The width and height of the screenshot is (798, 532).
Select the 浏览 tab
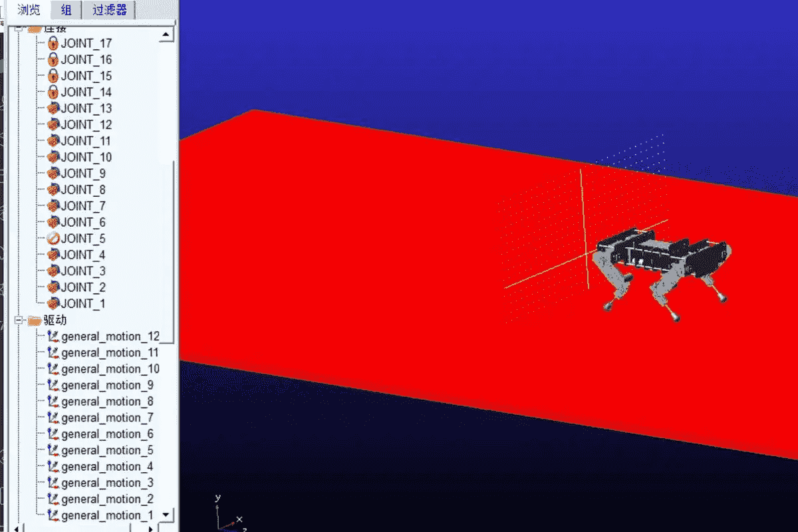(x=29, y=10)
